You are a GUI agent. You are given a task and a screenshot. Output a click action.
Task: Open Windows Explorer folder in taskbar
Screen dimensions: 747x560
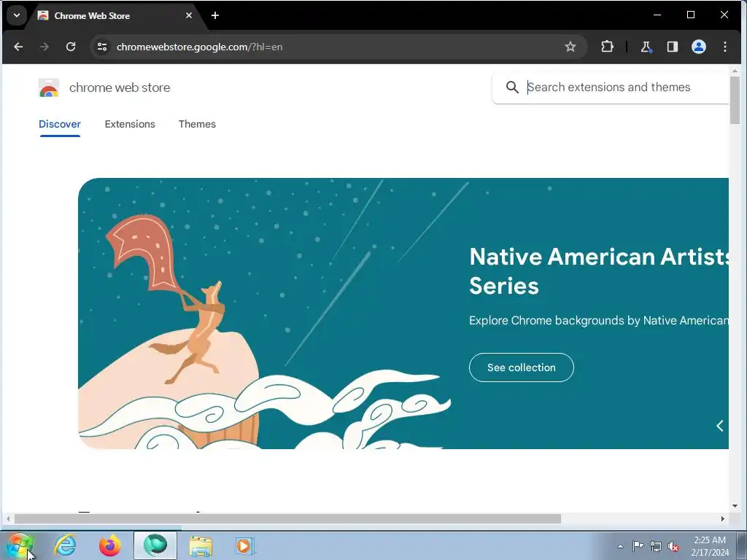coord(201,545)
